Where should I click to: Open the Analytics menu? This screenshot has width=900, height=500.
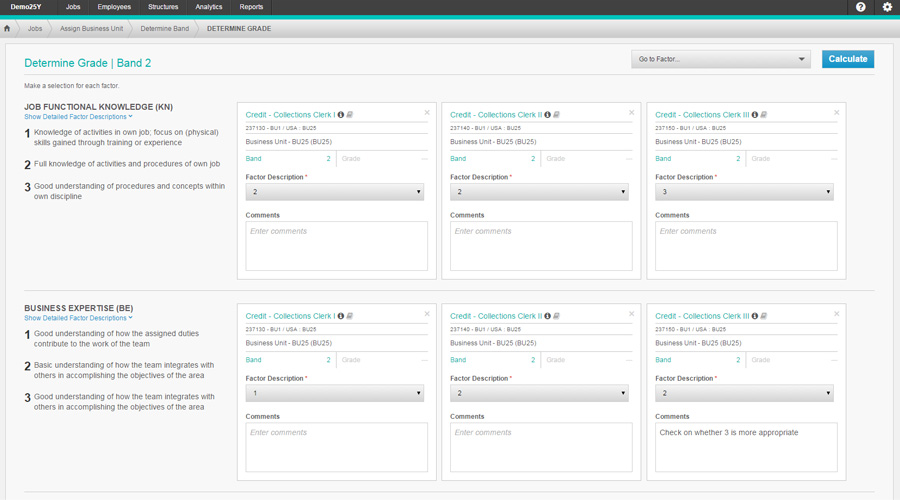tap(209, 7)
